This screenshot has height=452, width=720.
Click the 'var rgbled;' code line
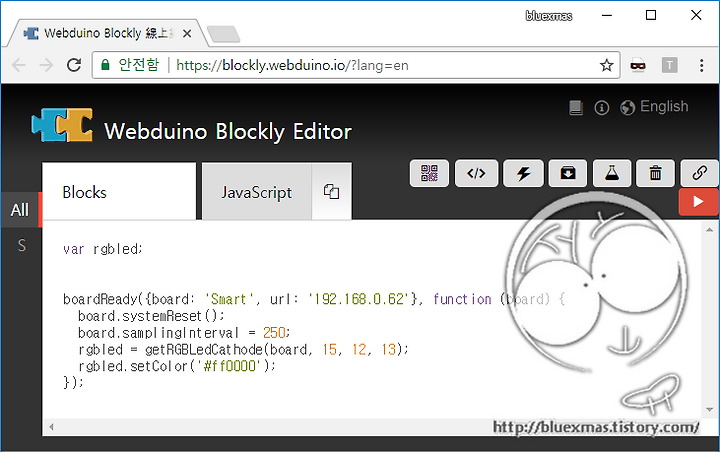pyautogui.click(x=103, y=249)
